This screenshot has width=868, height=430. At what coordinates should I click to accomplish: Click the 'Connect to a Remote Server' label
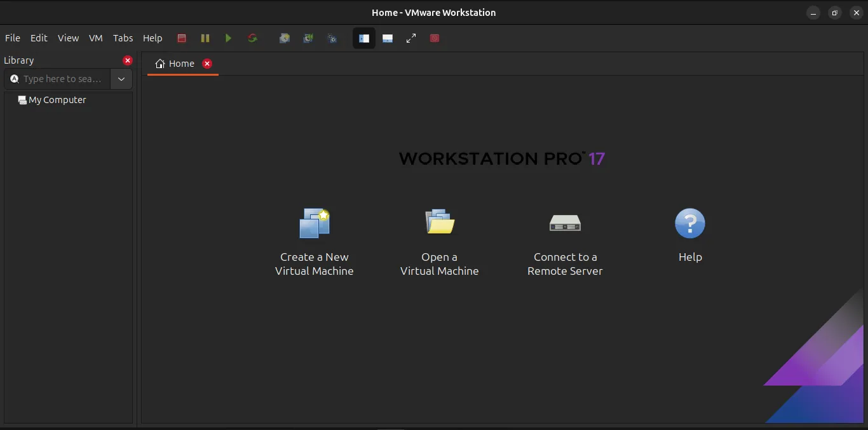565,264
